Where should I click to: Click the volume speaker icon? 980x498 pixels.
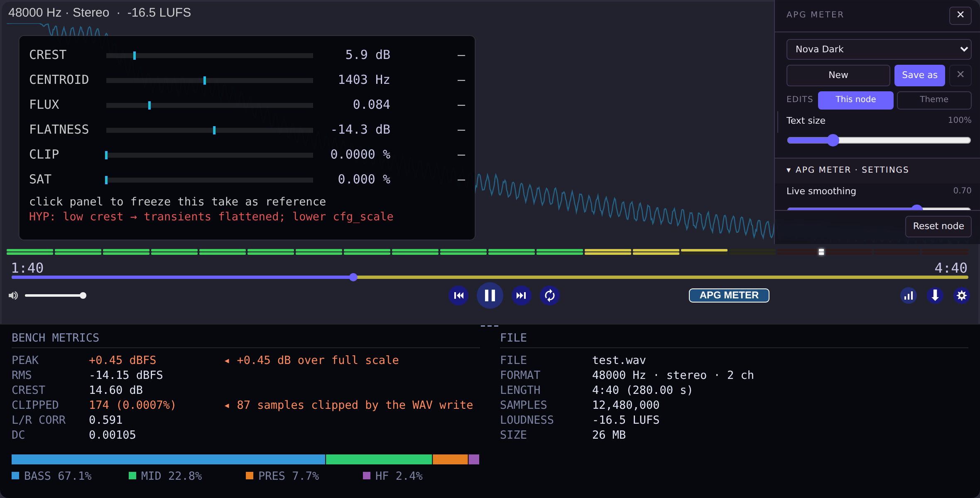click(x=13, y=295)
